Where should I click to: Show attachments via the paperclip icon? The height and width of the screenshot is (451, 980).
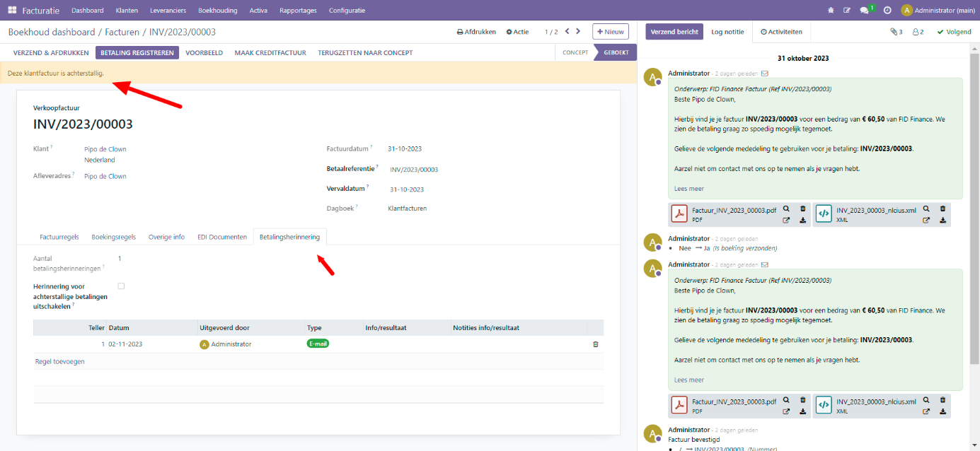[896, 32]
